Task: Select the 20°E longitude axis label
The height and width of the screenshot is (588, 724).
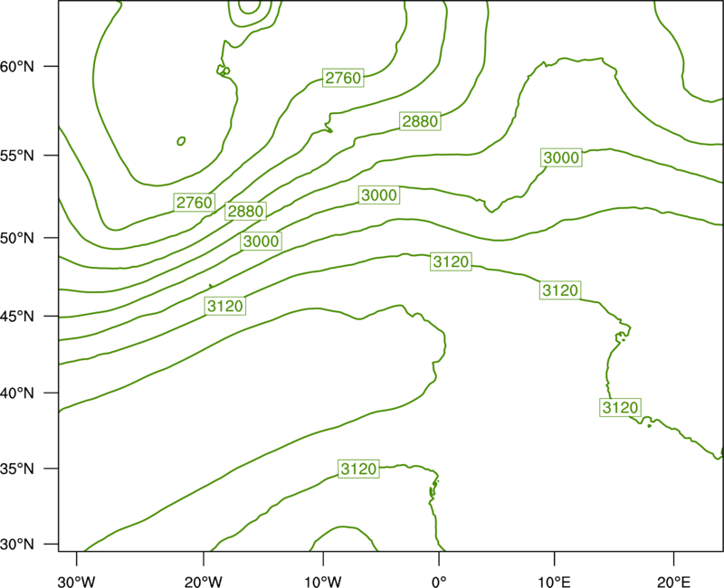Action: pos(673,582)
